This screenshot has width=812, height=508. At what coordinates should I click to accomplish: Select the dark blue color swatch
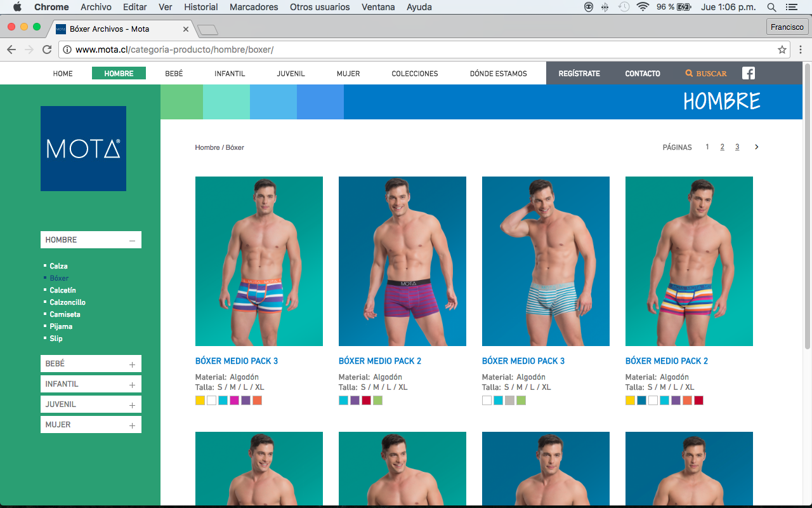point(641,400)
